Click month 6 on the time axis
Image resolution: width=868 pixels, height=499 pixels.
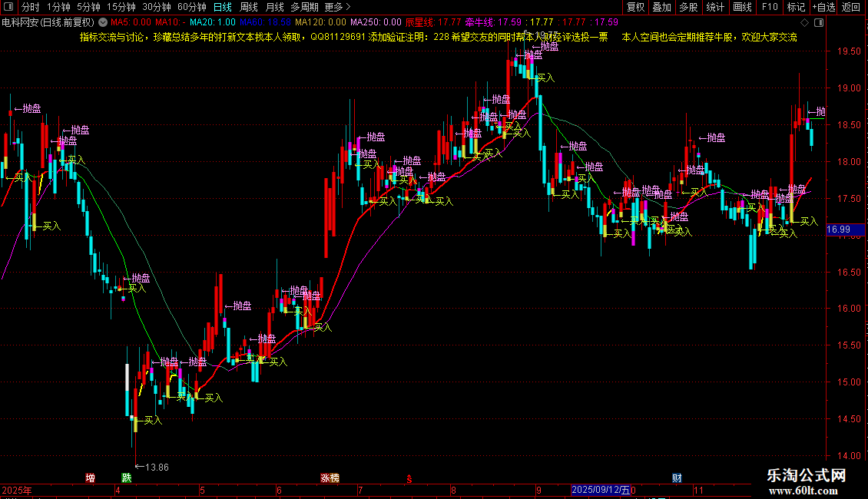pyautogui.click(x=279, y=490)
